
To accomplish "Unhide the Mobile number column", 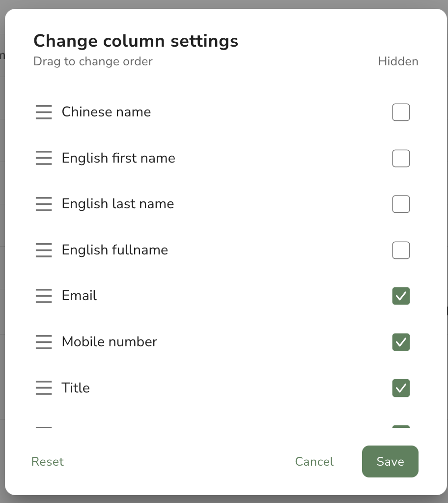I will point(401,342).
